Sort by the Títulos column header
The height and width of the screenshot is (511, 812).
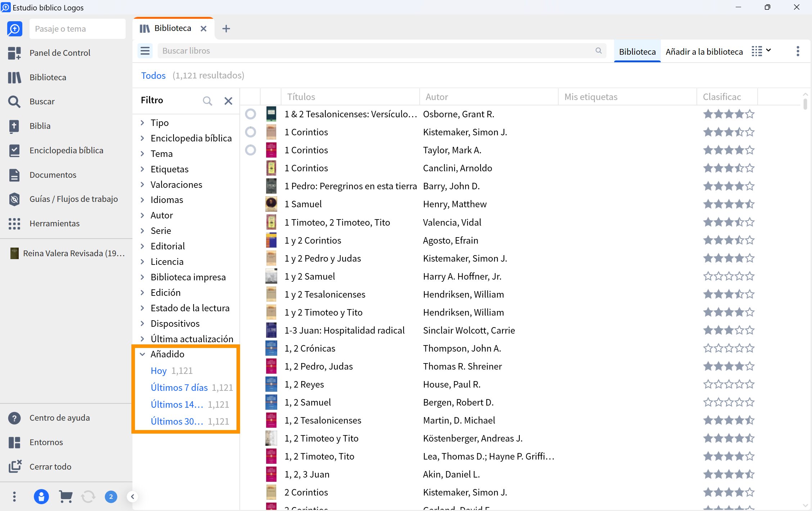(x=350, y=97)
